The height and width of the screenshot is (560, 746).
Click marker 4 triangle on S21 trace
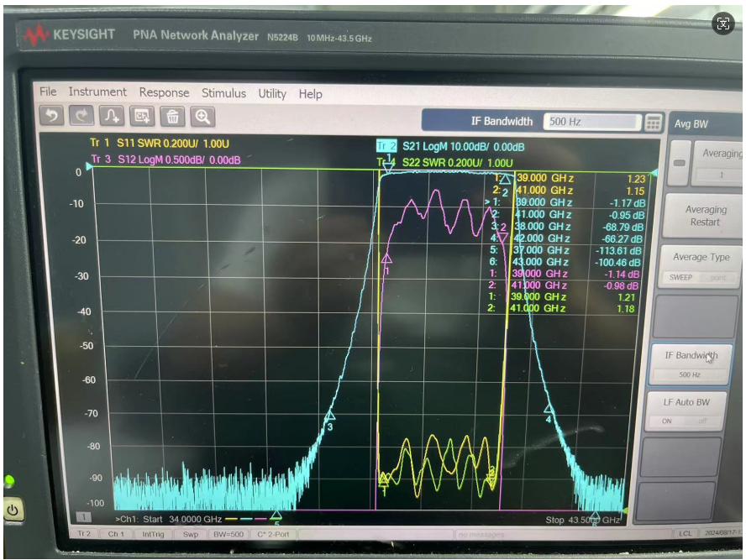pos(549,408)
